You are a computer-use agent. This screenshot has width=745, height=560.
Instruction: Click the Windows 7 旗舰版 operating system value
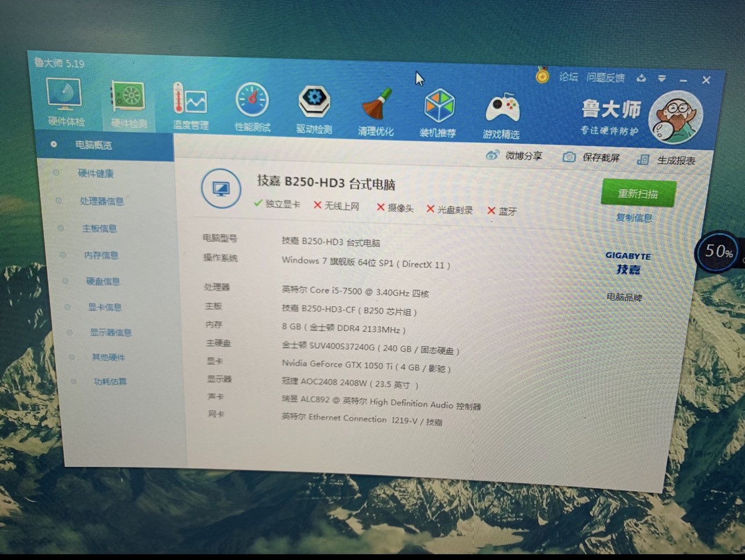366,262
